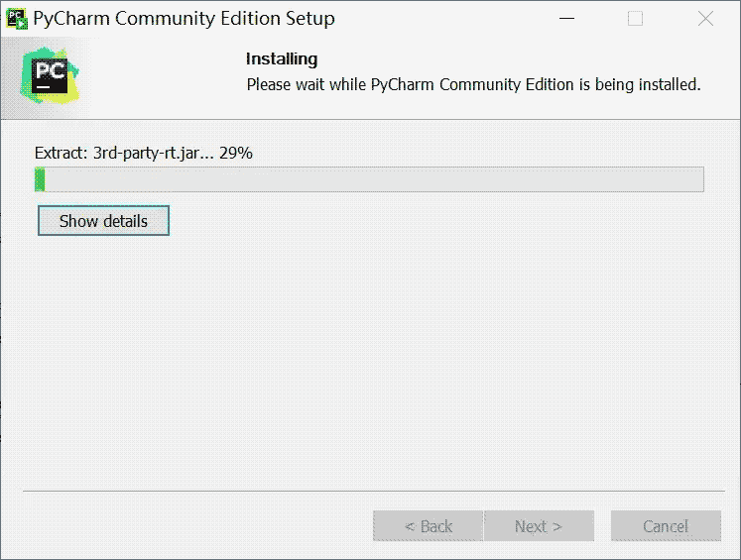This screenshot has width=741, height=560.
Task: Click the 29% progress percentage text
Action: (x=236, y=153)
